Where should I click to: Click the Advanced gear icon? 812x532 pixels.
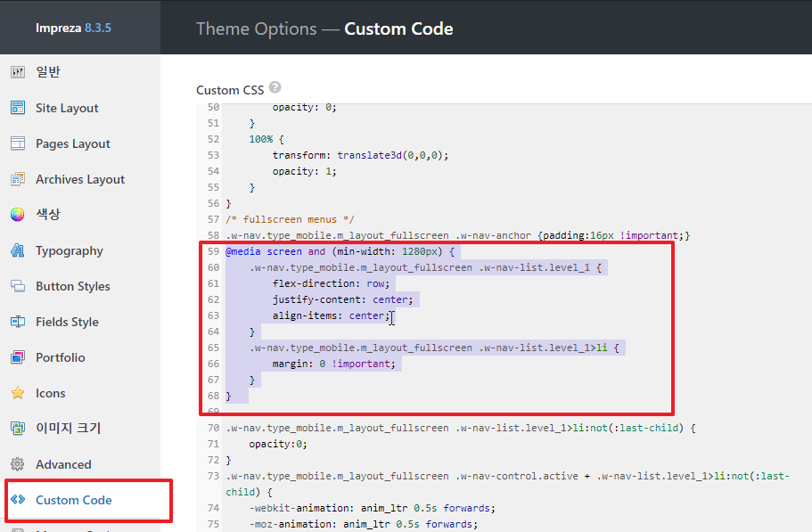[x=18, y=464]
